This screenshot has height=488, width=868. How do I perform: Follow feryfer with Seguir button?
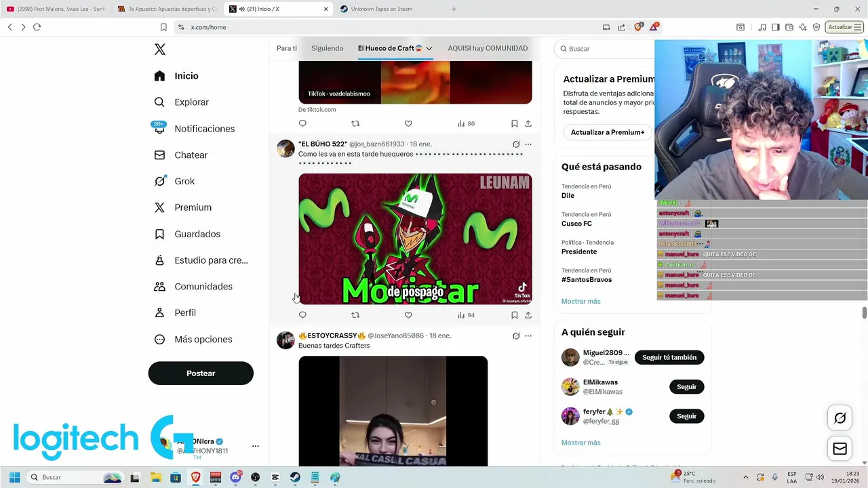(686, 416)
